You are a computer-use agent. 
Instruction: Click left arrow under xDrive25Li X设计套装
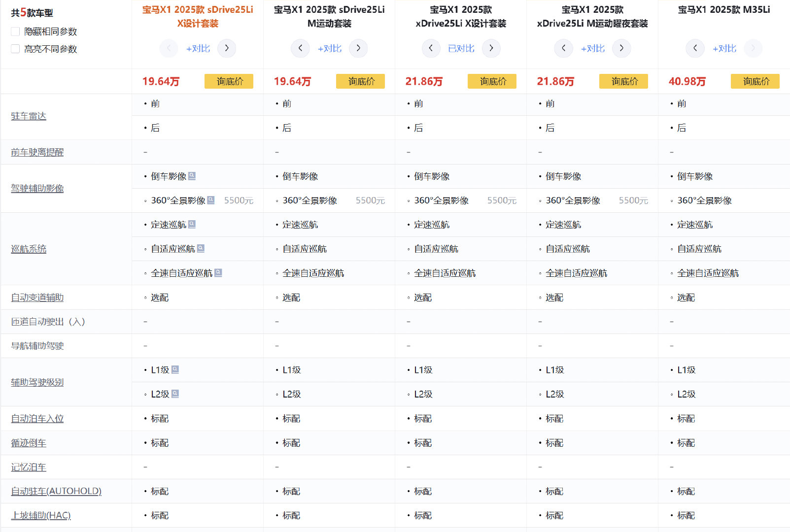(431, 48)
